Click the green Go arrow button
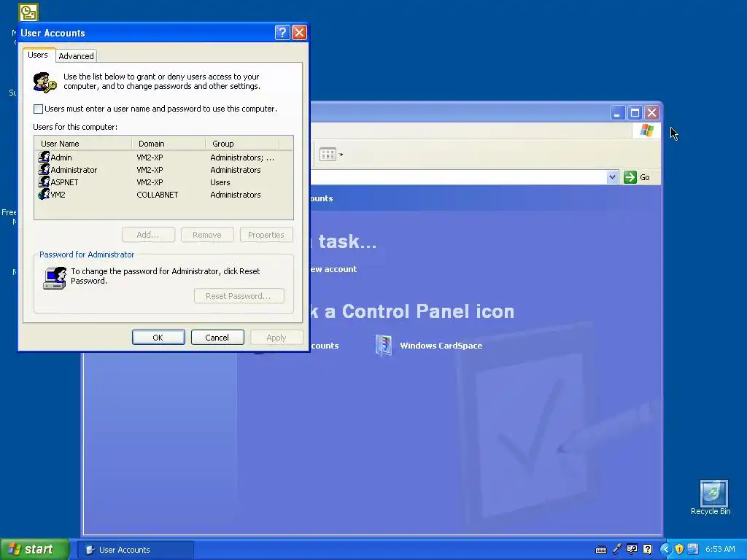The height and width of the screenshot is (560, 747). coord(630,177)
